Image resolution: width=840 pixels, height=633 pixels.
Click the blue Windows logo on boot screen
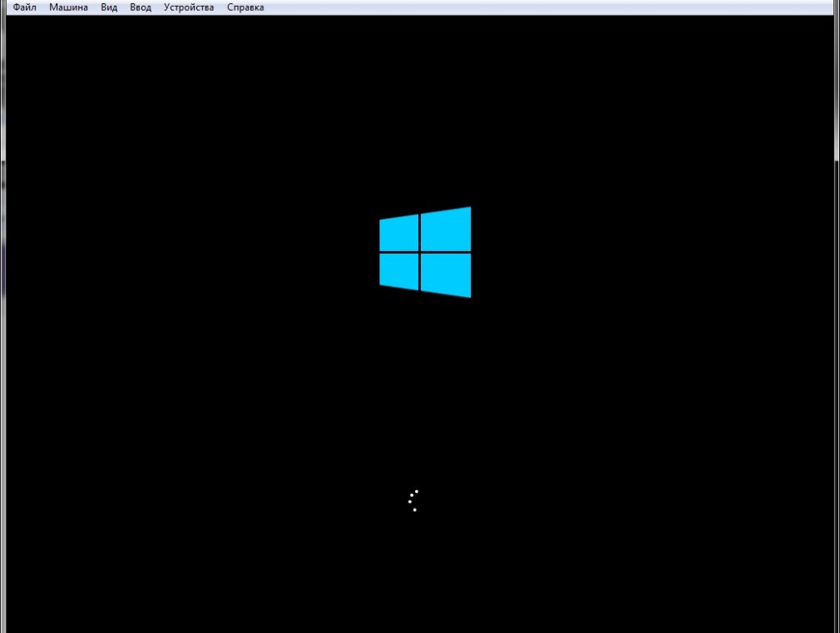425,252
